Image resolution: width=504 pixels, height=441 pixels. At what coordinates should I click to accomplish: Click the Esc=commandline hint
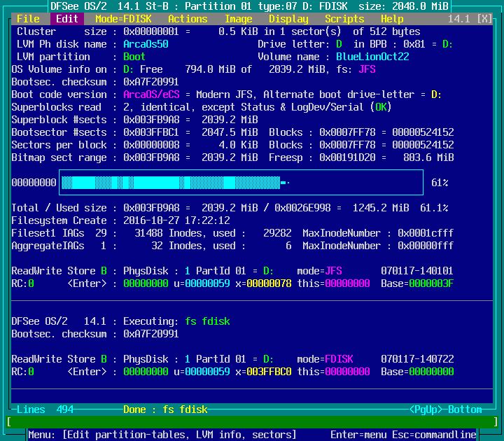(x=434, y=435)
